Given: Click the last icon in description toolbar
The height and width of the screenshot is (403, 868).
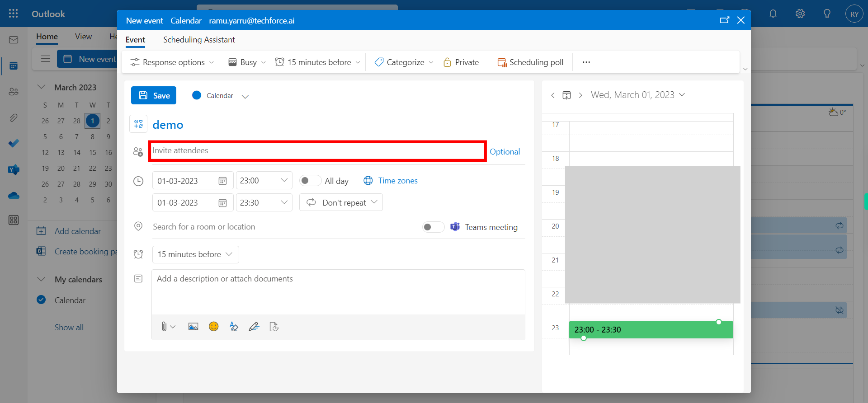Looking at the screenshot, I should tap(274, 327).
